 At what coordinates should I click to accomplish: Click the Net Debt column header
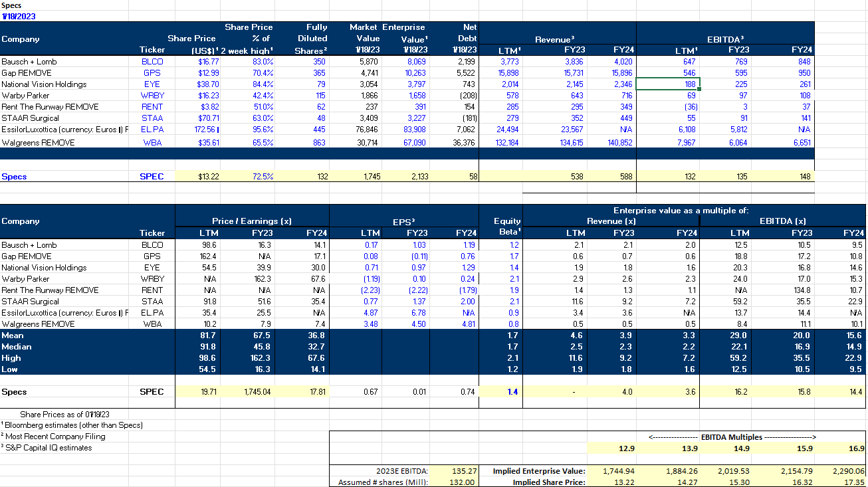(465, 39)
